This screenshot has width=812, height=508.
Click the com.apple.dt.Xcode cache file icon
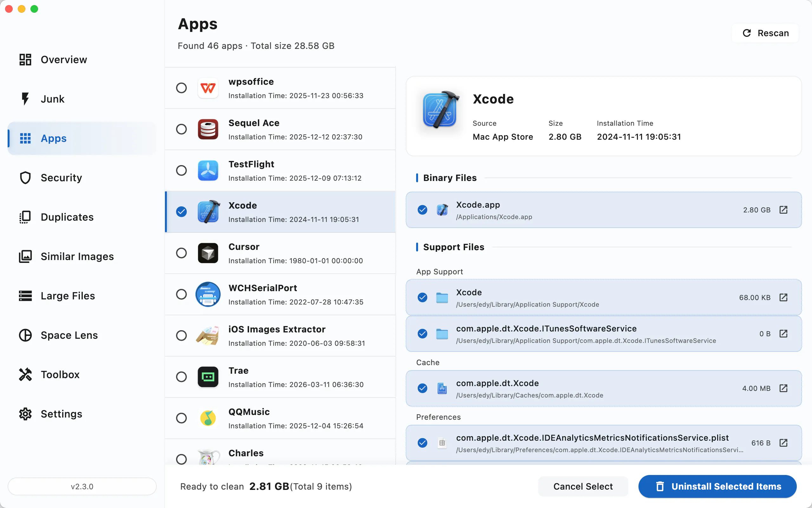click(x=442, y=388)
